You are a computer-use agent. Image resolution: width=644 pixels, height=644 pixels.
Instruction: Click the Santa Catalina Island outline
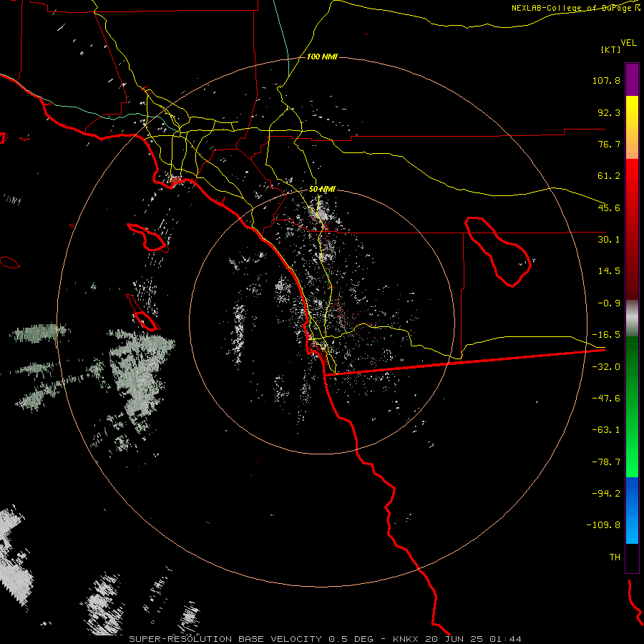tap(147, 238)
